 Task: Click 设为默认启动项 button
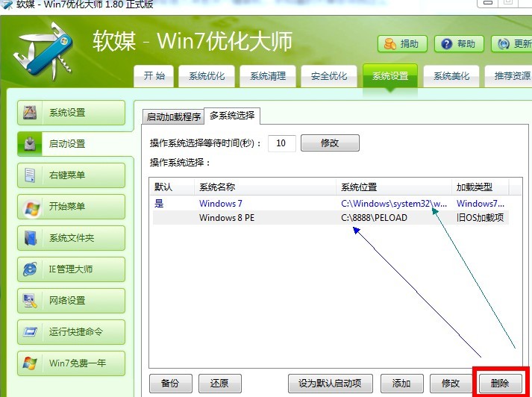coord(330,384)
